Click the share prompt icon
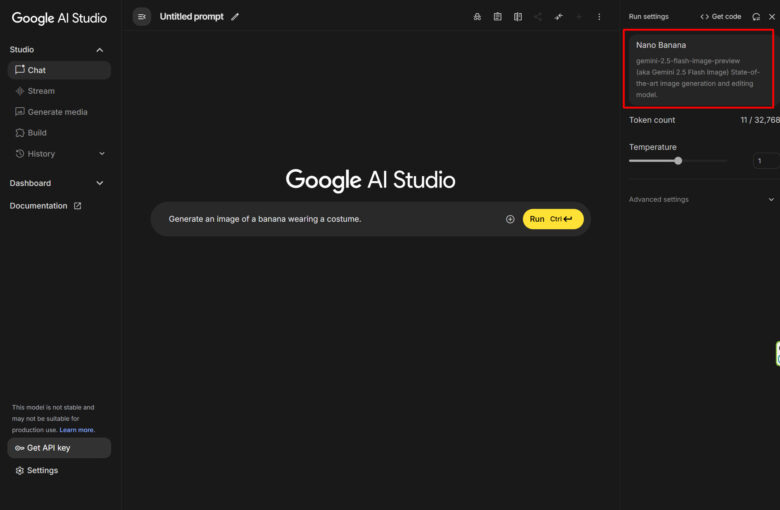Viewport: 780px width, 510px height. point(538,17)
